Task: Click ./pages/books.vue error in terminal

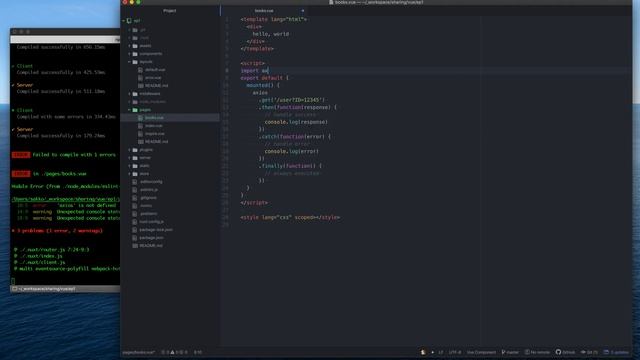Action: tap(60, 174)
